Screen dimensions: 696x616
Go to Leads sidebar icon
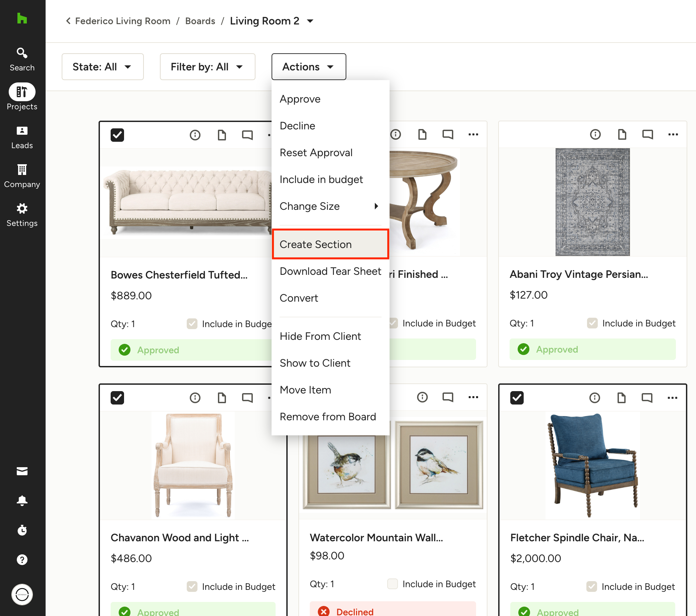(22, 137)
